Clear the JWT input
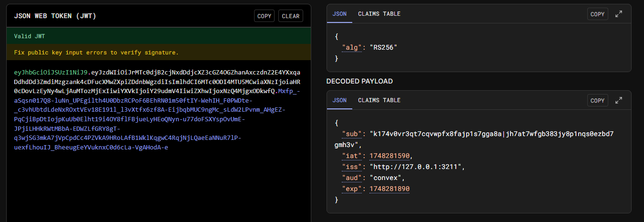The height and width of the screenshot is (222, 644). click(x=291, y=16)
